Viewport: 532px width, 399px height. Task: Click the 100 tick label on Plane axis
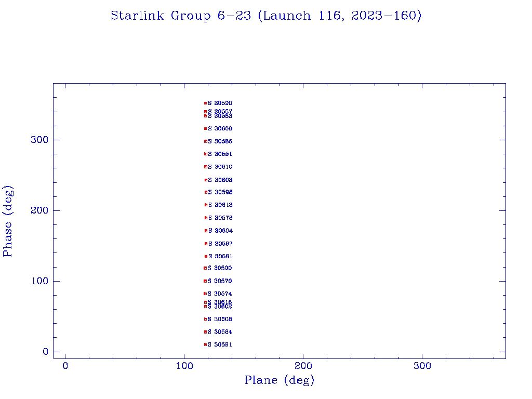click(184, 366)
